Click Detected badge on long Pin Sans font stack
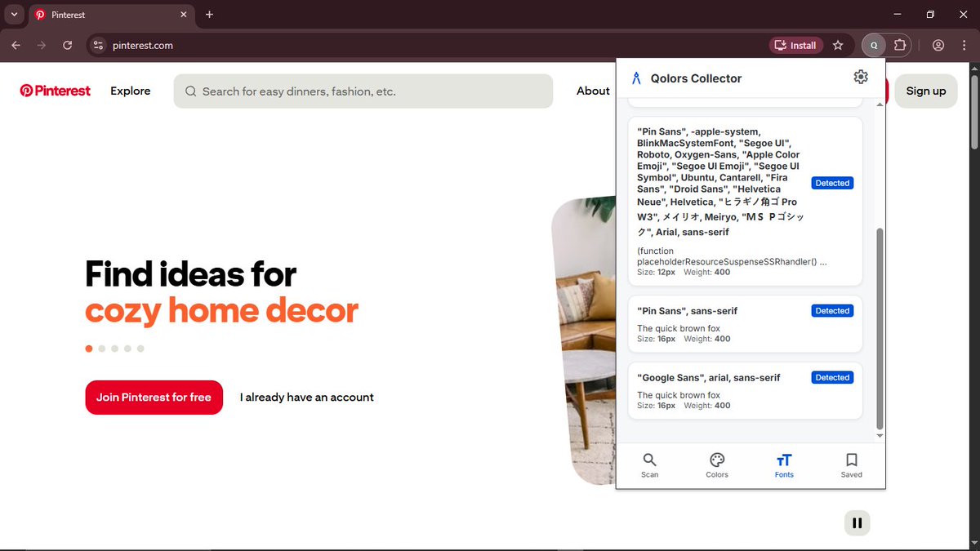 [832, 183]
